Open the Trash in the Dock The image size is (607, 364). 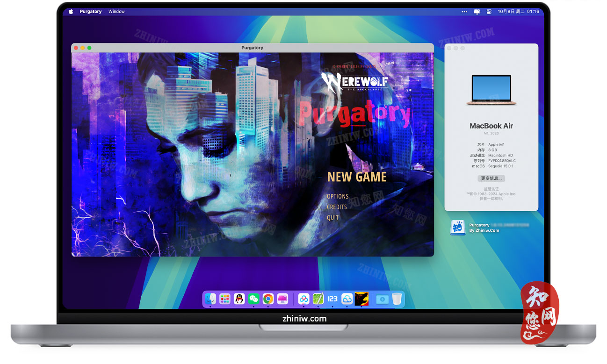click(x=397, y=299)
